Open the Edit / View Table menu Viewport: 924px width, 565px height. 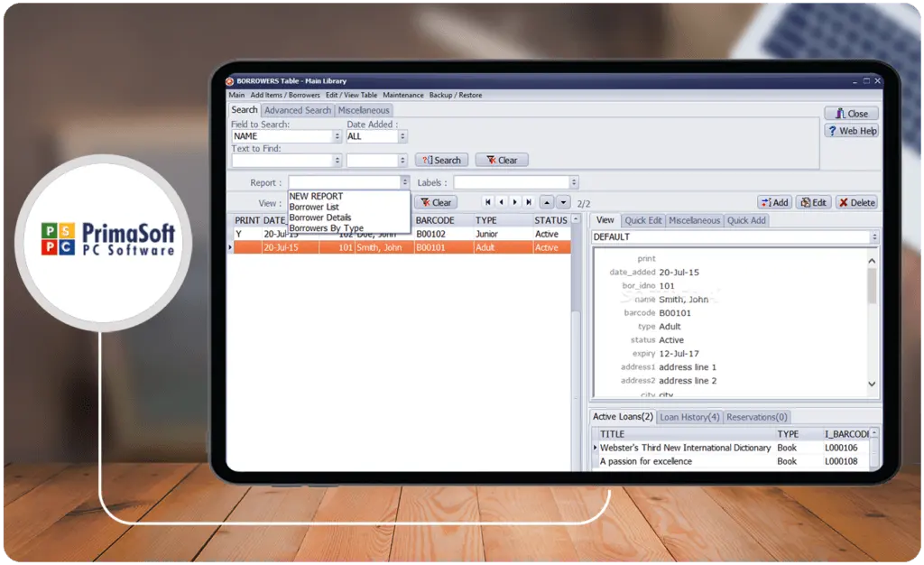[351, 95]
